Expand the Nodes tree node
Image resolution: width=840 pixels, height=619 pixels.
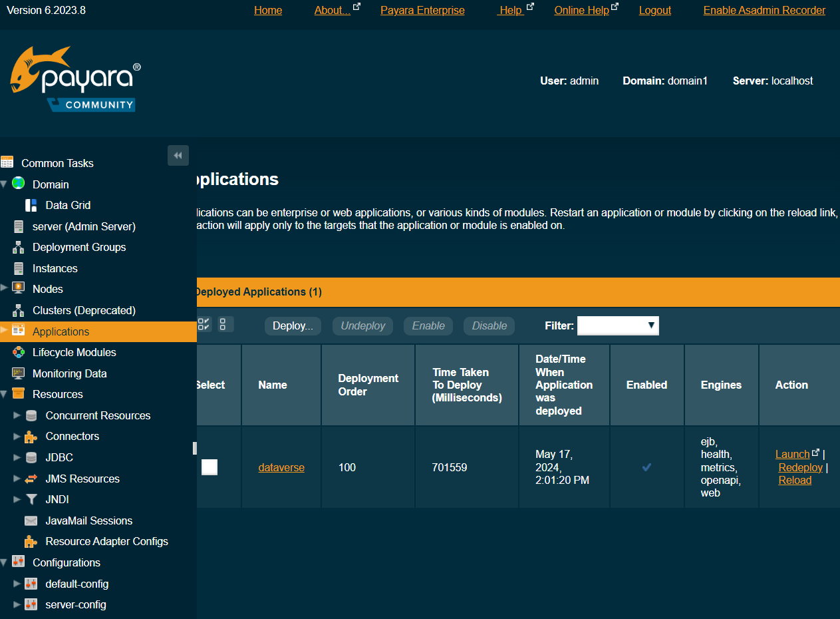pos(5,289)
